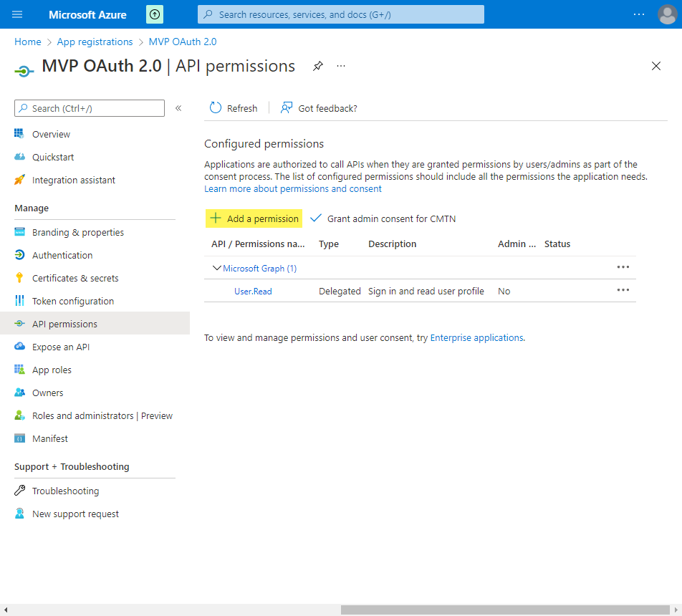
Task: Focus the top resources search field
Action: click(341, 14)
